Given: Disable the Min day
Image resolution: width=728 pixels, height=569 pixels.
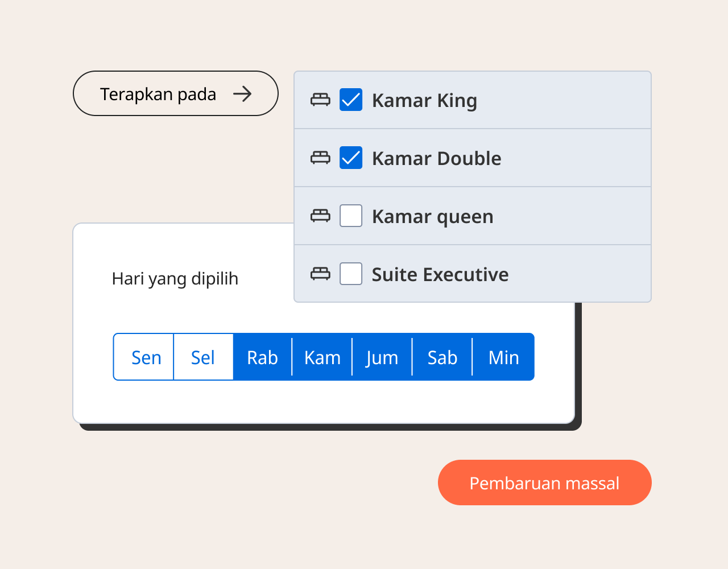Looking at the screenshot, I should [x=503, y=357].
